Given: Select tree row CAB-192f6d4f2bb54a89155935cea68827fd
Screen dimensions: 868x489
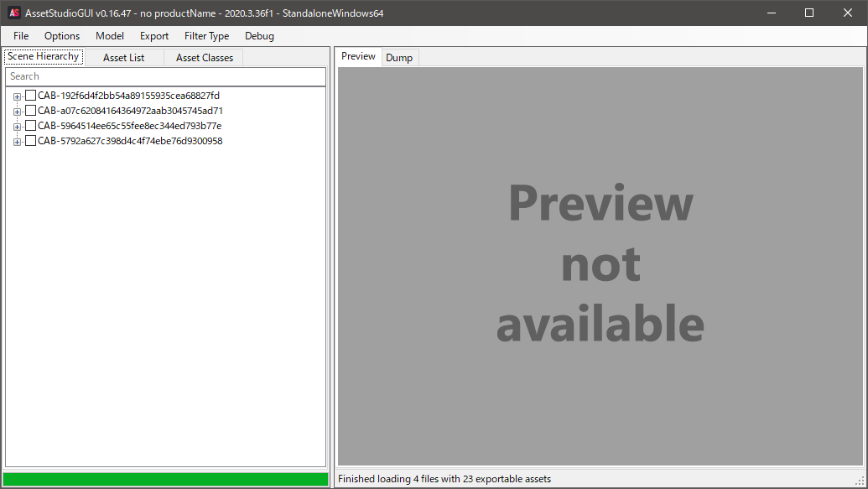Looking at the screenshot, I should coord(128,96).
